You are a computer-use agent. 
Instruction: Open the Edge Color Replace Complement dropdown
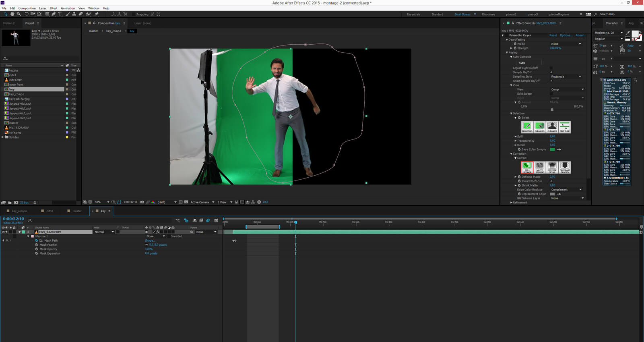(x=566, y=189)
